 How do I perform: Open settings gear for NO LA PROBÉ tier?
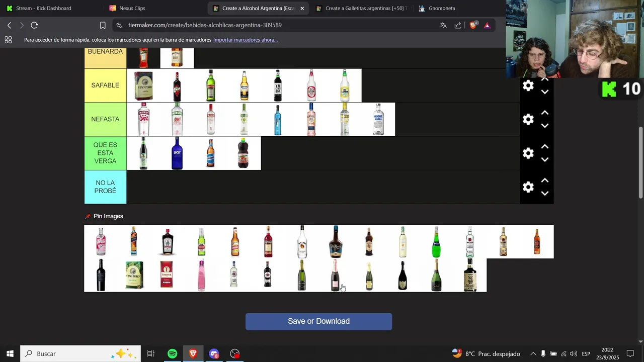528,187
